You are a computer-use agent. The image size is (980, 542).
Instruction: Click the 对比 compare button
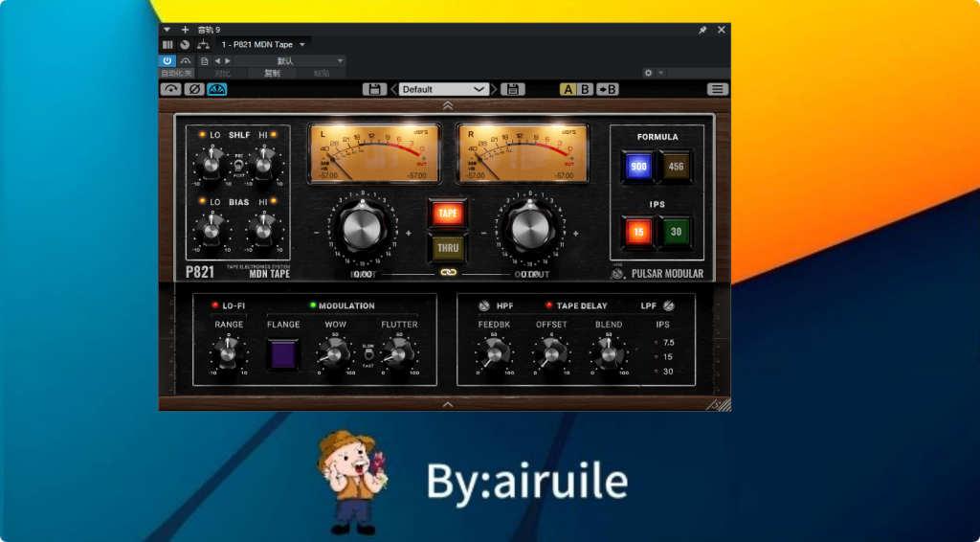(222, 73)
